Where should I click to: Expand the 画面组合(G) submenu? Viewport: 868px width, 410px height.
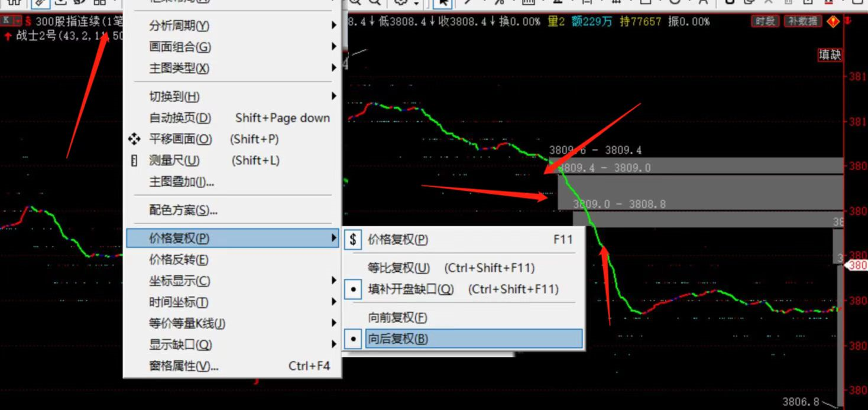232,47
